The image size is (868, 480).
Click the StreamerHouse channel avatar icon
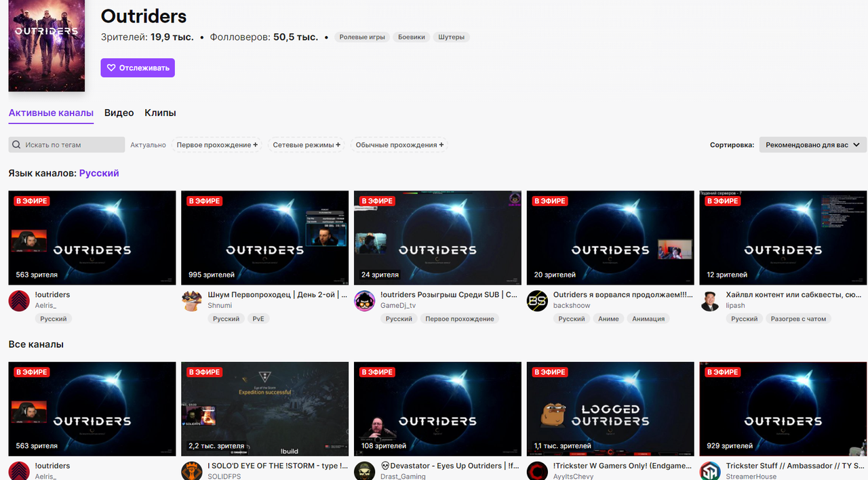[x=710, y=472]
